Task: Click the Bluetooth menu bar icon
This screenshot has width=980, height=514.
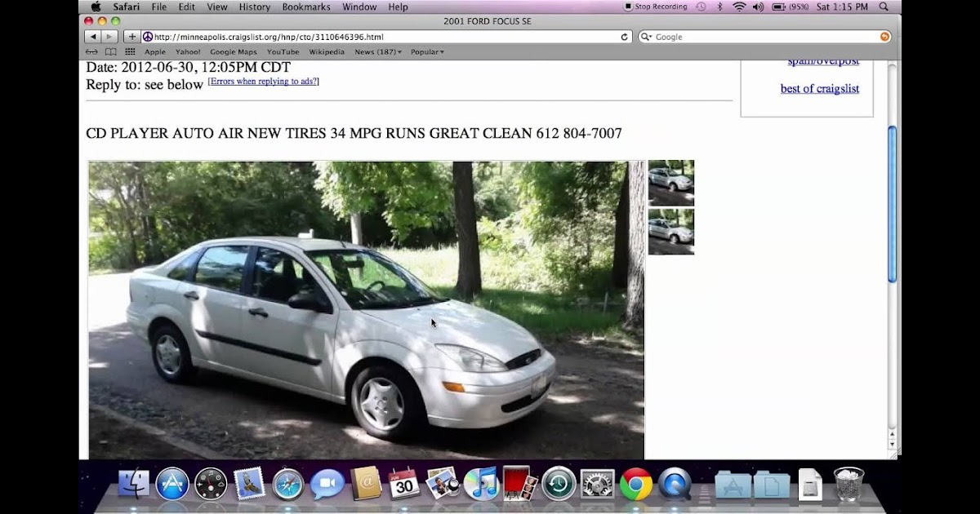Action: click(719, 7)
